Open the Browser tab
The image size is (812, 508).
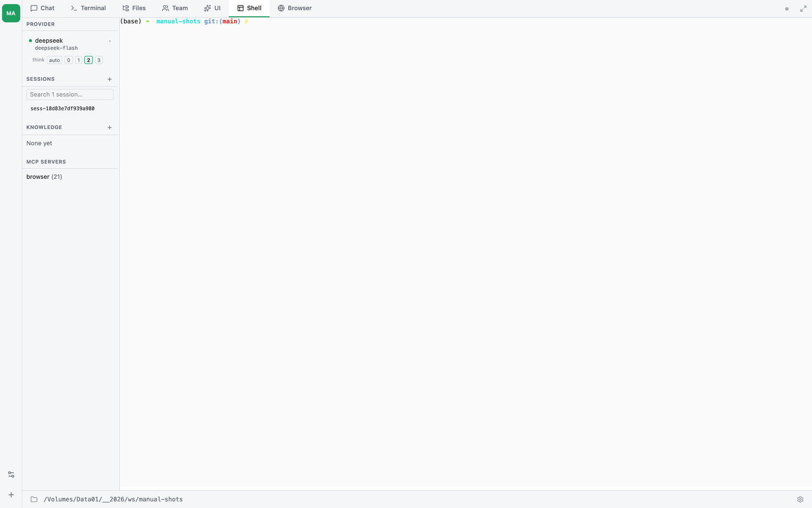click(295, 8)
